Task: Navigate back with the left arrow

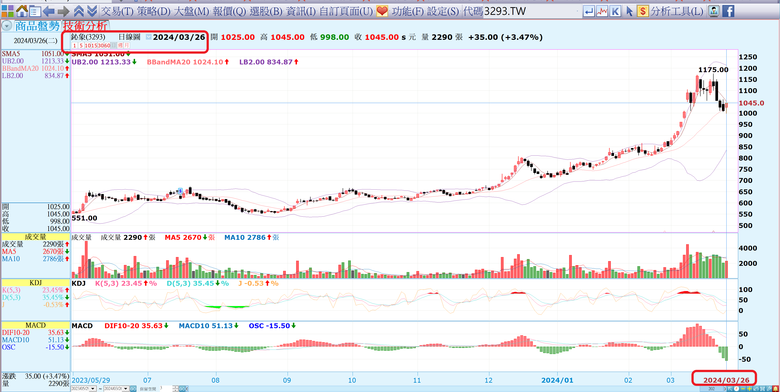Action: point(49,11)
